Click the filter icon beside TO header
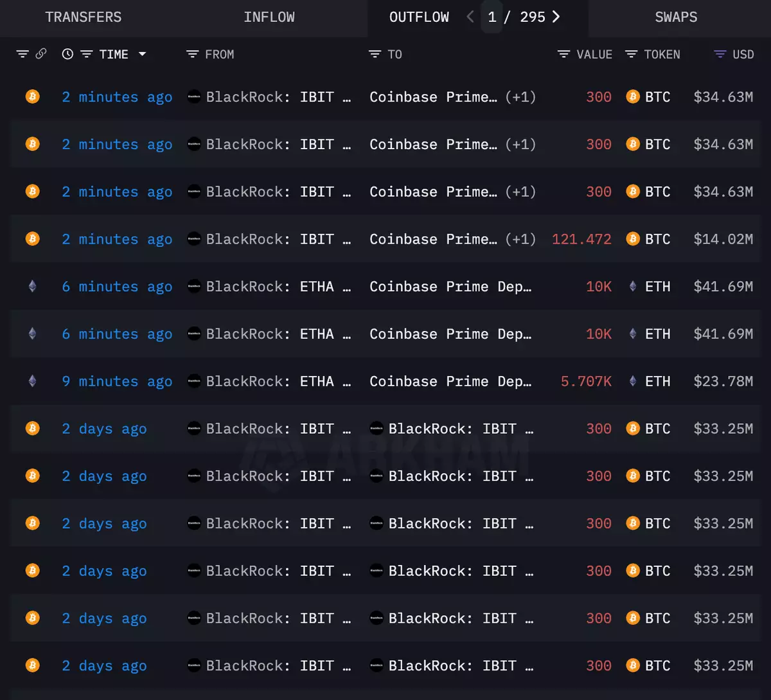 [x=375, y=55]
